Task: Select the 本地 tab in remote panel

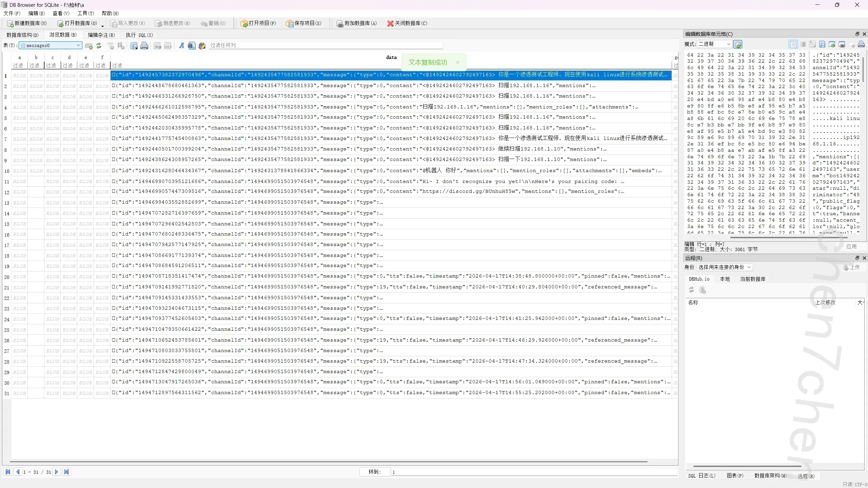Action: point(725,279)
